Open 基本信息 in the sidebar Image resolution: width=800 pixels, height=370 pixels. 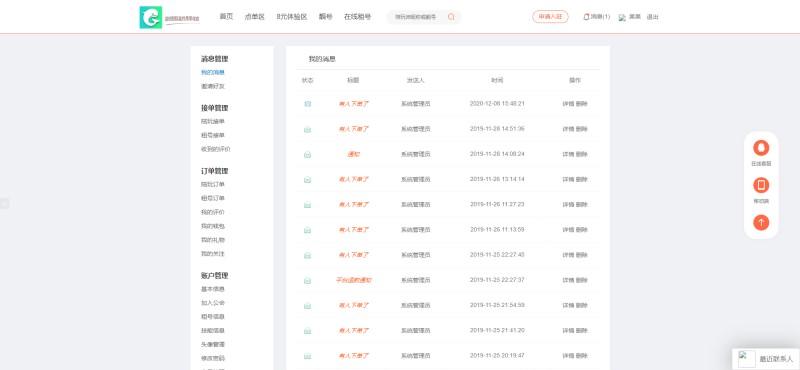(213, 289)
